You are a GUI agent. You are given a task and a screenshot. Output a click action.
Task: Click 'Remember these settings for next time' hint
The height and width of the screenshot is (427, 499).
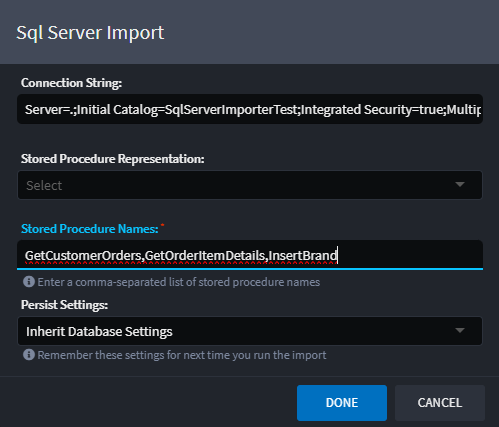click(182, 355)
